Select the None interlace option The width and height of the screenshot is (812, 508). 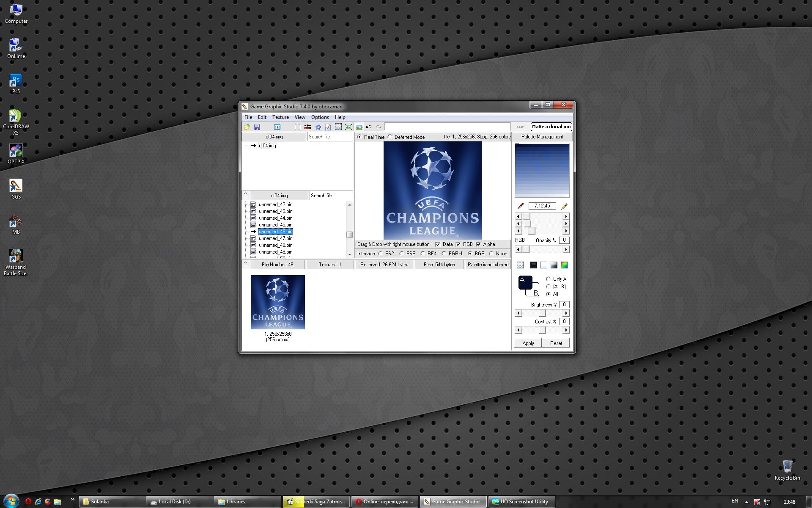tap(491, 254)
